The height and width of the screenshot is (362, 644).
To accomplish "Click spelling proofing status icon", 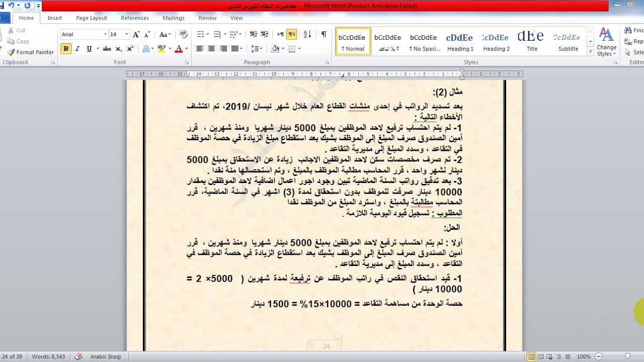I will 78,356.
